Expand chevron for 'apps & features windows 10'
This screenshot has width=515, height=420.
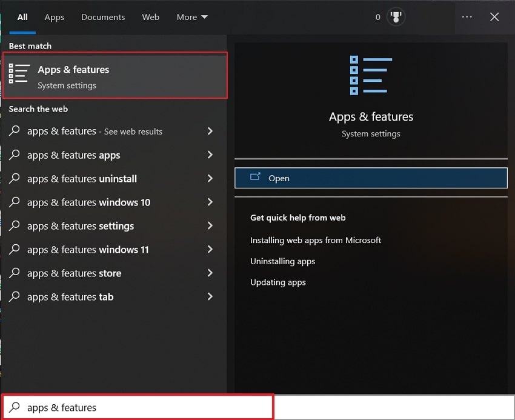pyautogui.click(x=210, y=202)
